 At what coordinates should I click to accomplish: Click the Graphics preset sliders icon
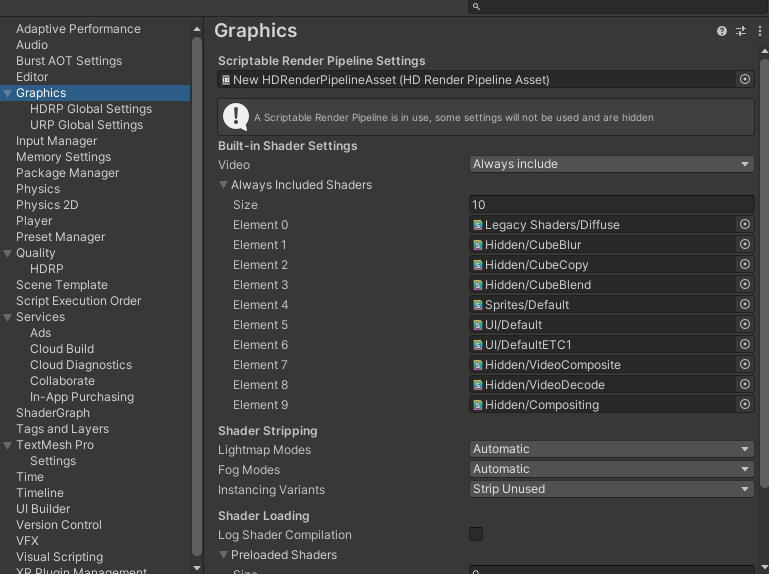[x=741, y=31]
